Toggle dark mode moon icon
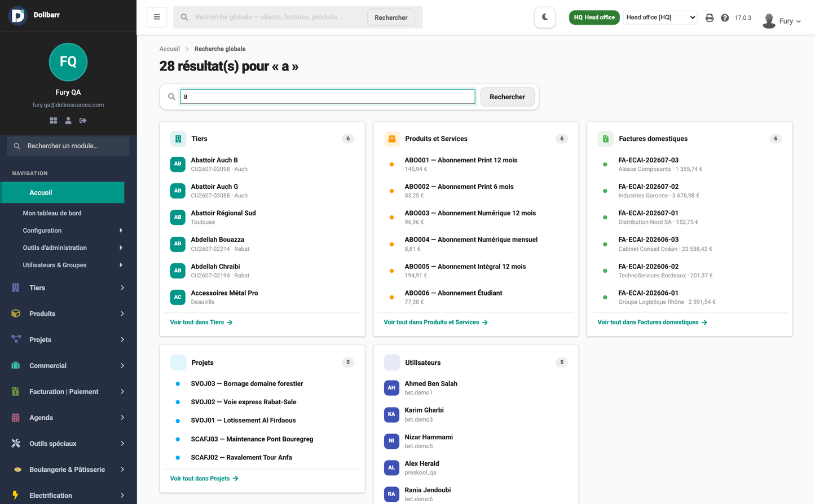 coord(545,17)
